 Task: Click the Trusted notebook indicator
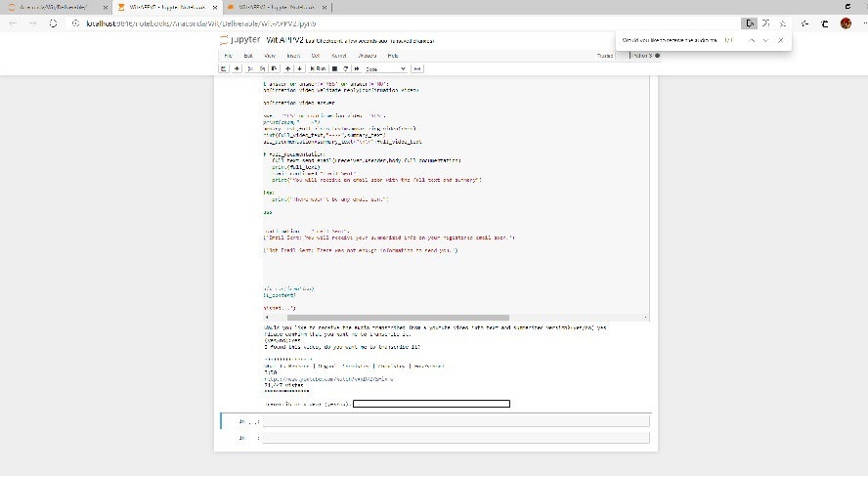point(604,56)
